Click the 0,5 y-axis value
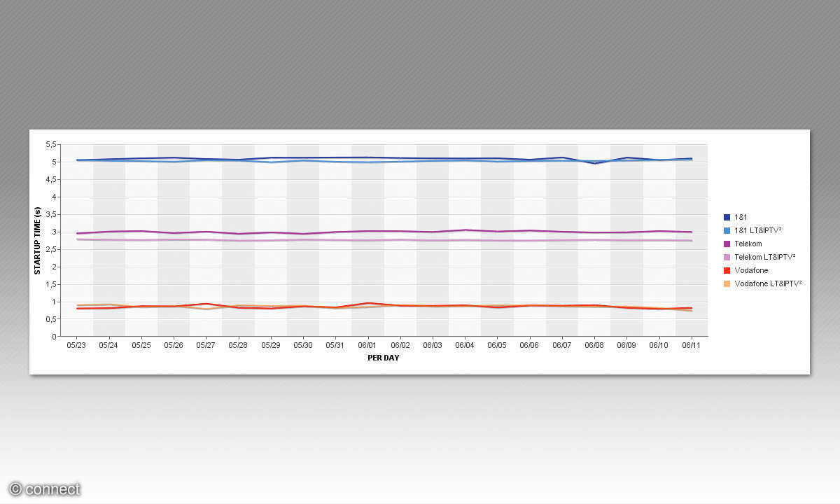 coord(51,319)
